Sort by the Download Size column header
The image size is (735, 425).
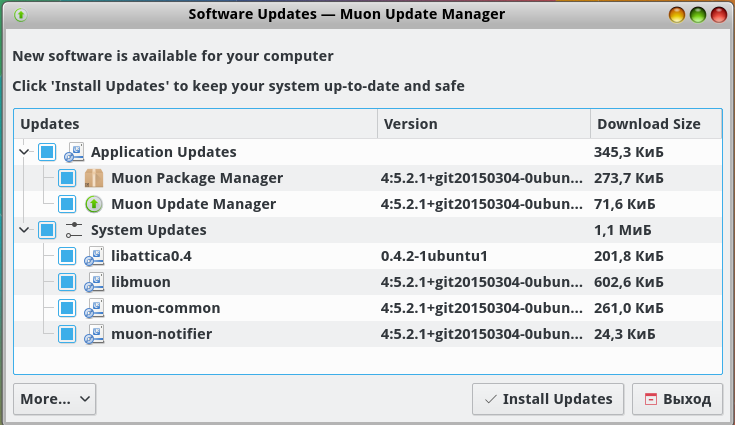pyautogui.click(x=656, y=124)
